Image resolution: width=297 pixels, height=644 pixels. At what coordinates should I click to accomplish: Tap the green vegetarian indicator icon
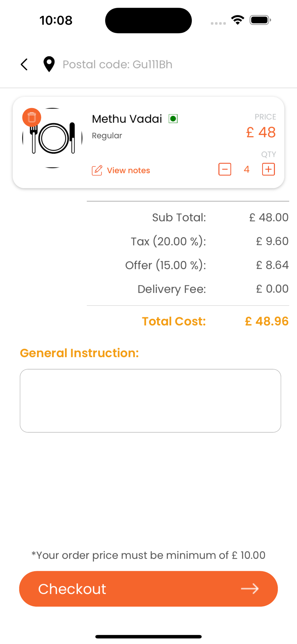[173, 119]
